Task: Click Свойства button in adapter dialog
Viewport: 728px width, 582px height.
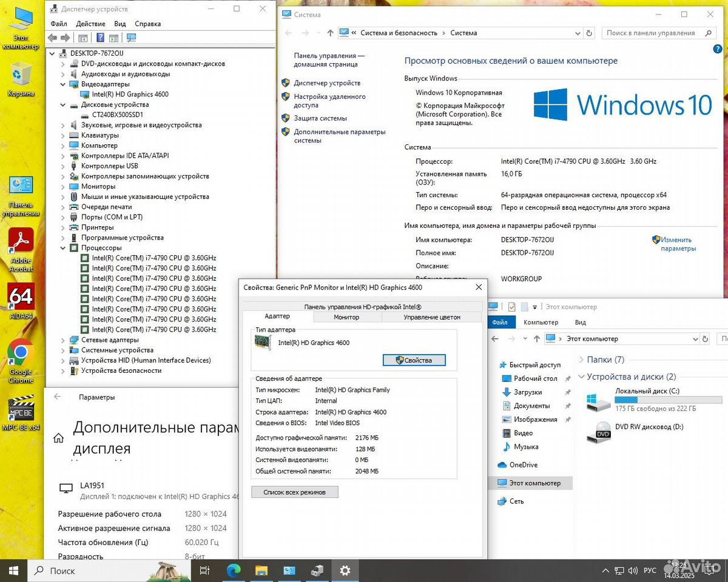Action: click(414, 360)
